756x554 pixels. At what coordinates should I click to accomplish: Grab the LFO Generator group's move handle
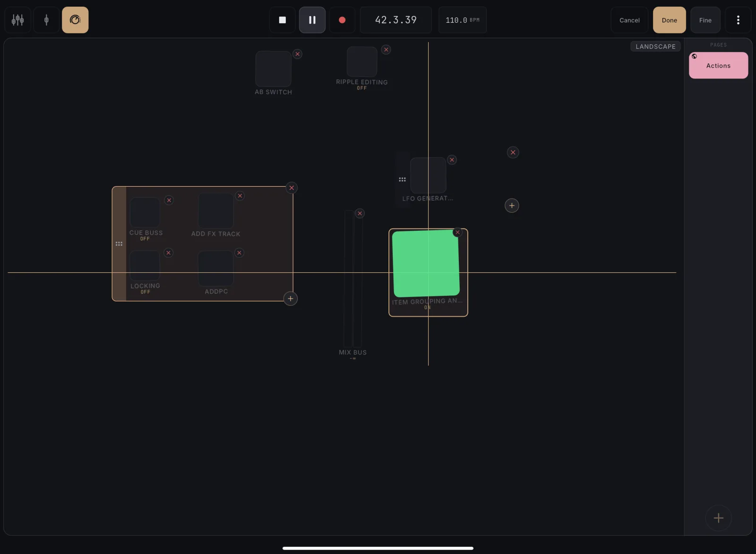tap(403, 180)
